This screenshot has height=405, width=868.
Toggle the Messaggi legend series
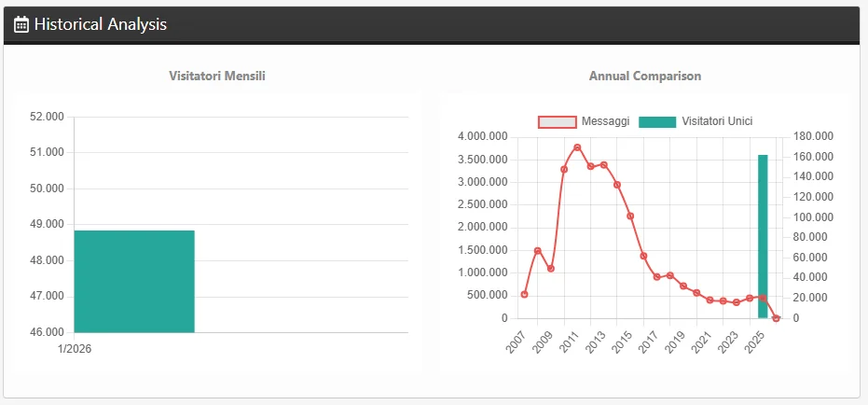[x=605, y=121]
